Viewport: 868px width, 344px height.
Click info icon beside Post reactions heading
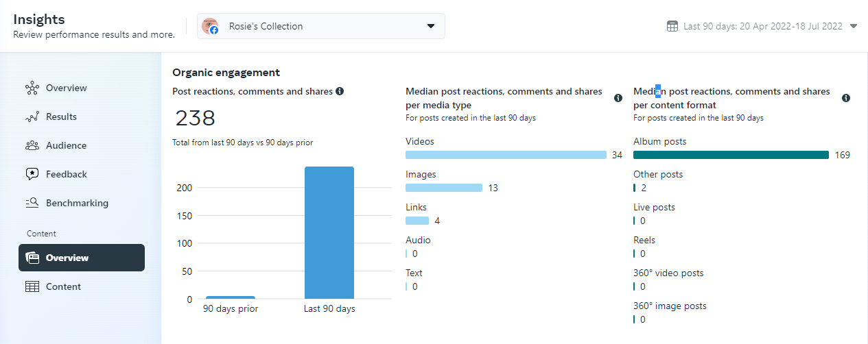pos(340,91)
